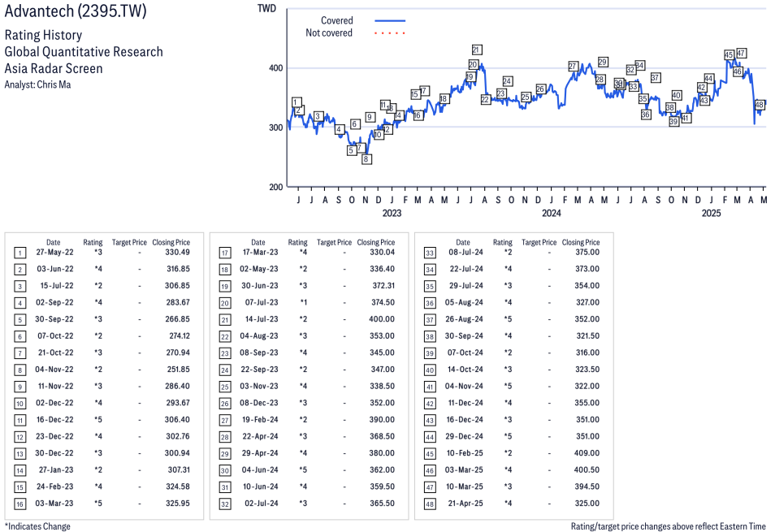Select chart marker 44 on the chart

pos(708,79)
